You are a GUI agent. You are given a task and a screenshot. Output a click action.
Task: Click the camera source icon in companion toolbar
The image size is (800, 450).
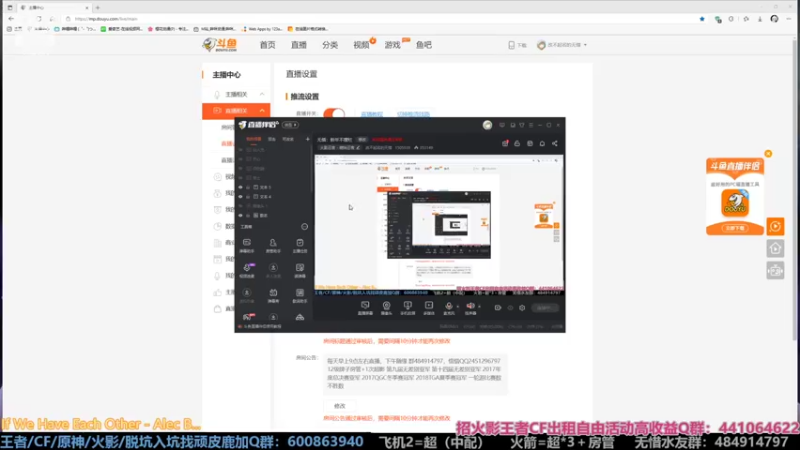coord(386,306)
